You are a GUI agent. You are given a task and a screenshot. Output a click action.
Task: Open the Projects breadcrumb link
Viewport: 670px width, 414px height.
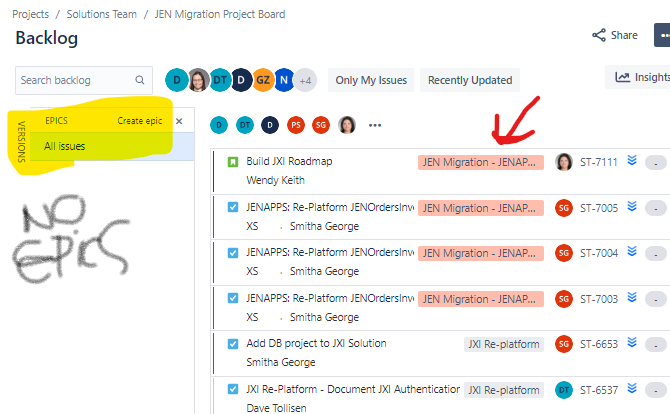pos(30,14)
